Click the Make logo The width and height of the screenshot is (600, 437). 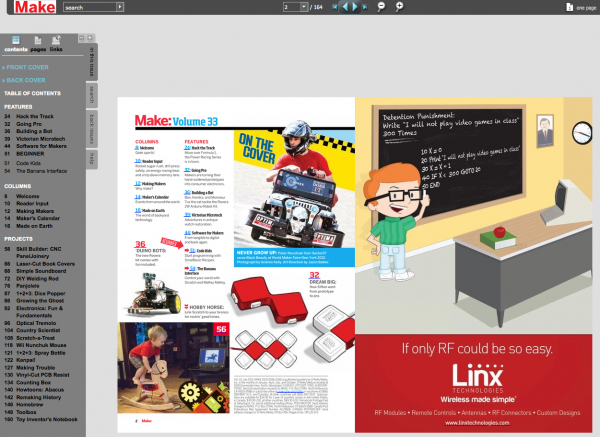coord(34,7)
